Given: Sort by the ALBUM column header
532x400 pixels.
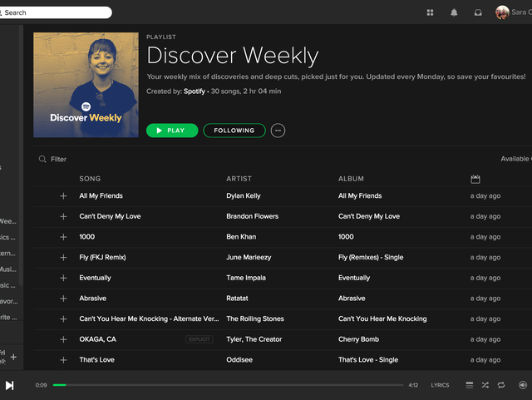Looking at the screenshot, I should coord(351,179).
